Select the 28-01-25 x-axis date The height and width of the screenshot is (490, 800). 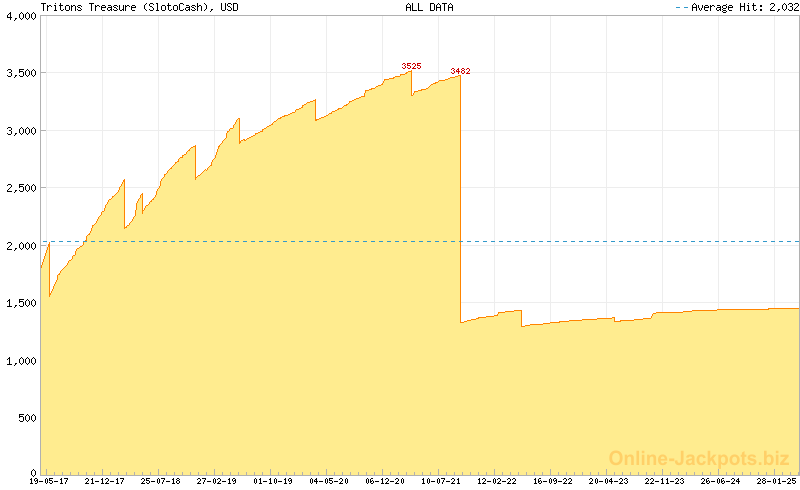tap(776, 481)
